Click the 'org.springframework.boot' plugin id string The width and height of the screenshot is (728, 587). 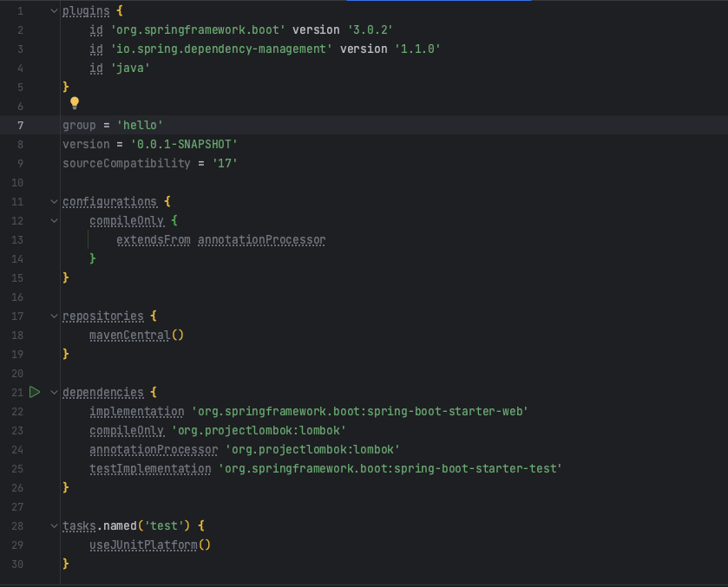198,29
